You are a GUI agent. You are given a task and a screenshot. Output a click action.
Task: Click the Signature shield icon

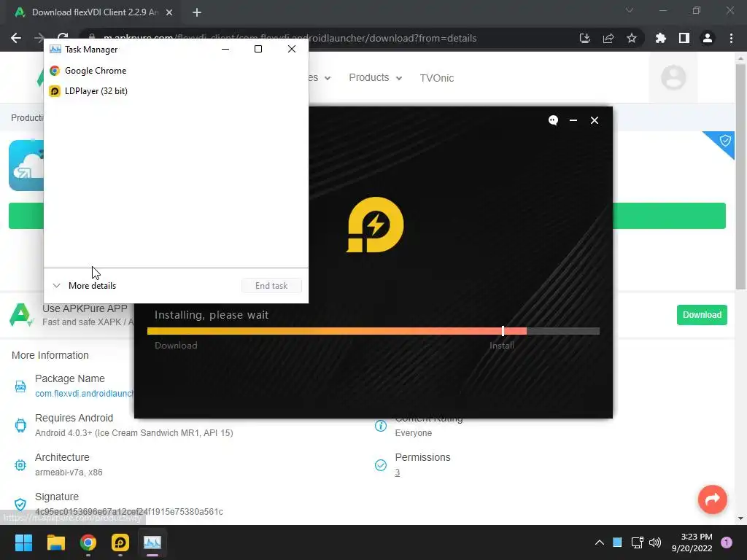click(x=20, y=504)
